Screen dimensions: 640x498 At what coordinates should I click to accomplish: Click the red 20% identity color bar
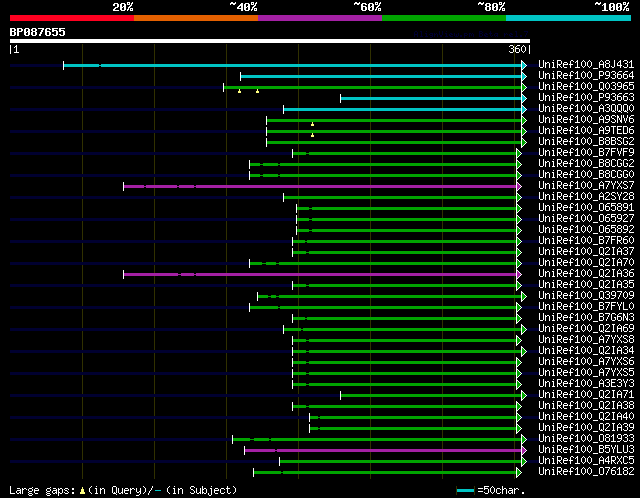(x=72, y=18)
